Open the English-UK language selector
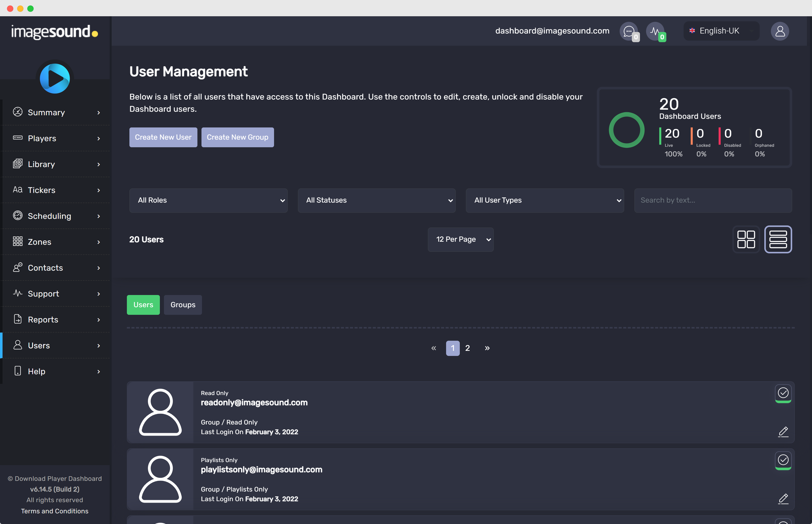812x524 pixels. click(722, 31)
